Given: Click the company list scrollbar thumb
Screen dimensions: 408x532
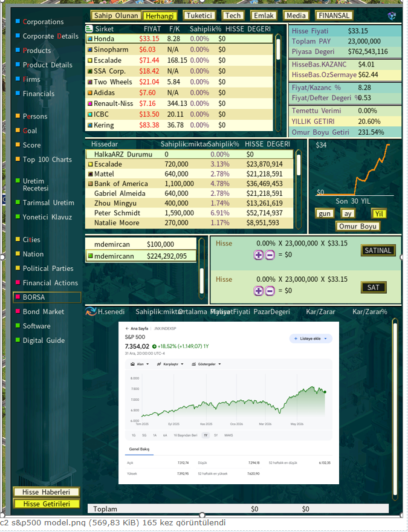Looking at the screenshot, I should [x=279, y=49].
